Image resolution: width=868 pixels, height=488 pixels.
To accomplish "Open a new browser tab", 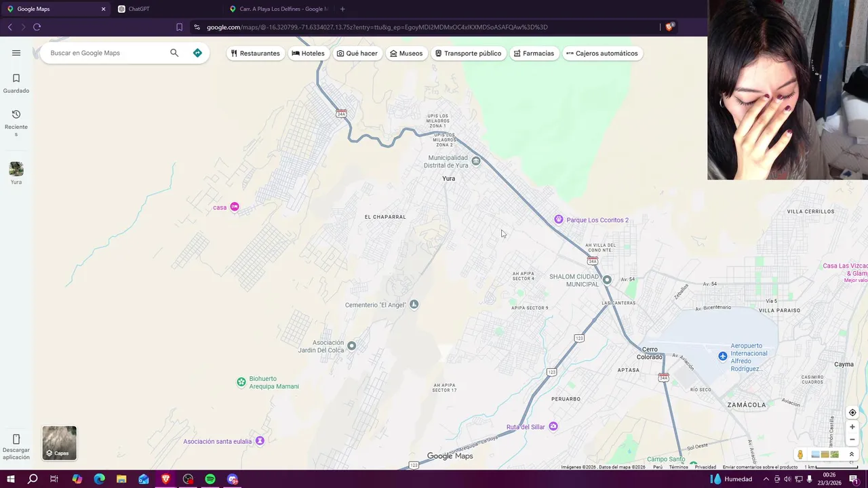I will [x=342, y=9].
